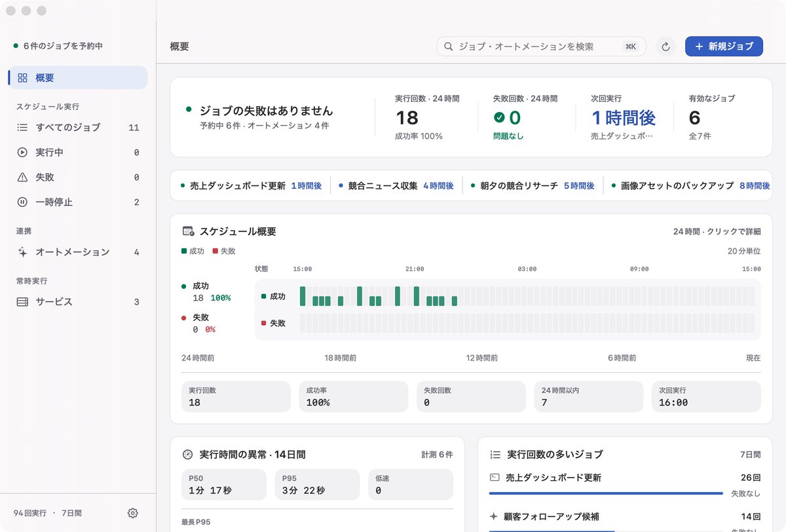Open 売上ダッシュボード更新 upcoming job chip
786x532 pixels.
click(252, 186)
